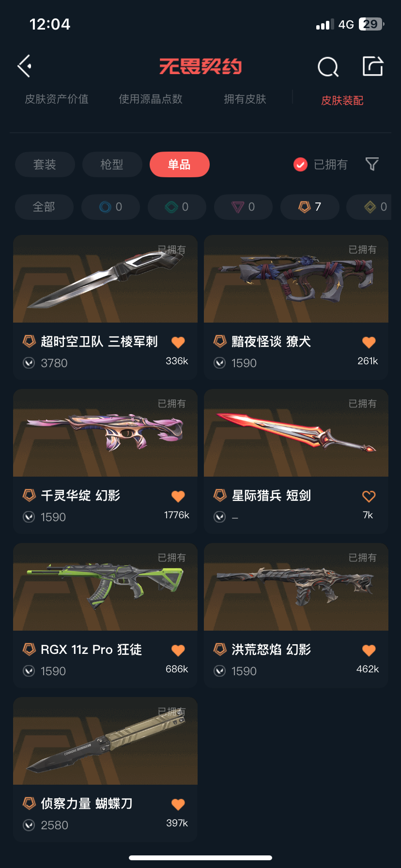The width and height of the screenshot is (401, 868).
Task: Select the pink triangle tier filter
Action: coord(244,207)
